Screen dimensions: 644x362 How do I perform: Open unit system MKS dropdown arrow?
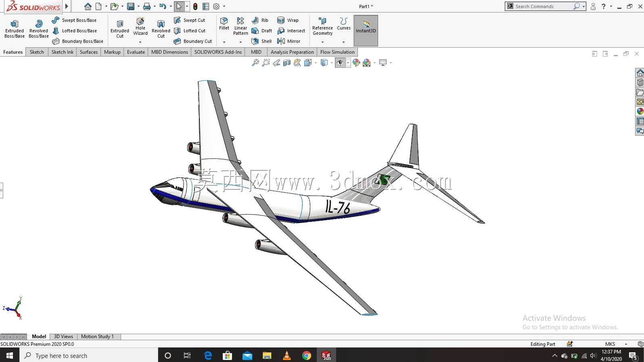point(626,344)
